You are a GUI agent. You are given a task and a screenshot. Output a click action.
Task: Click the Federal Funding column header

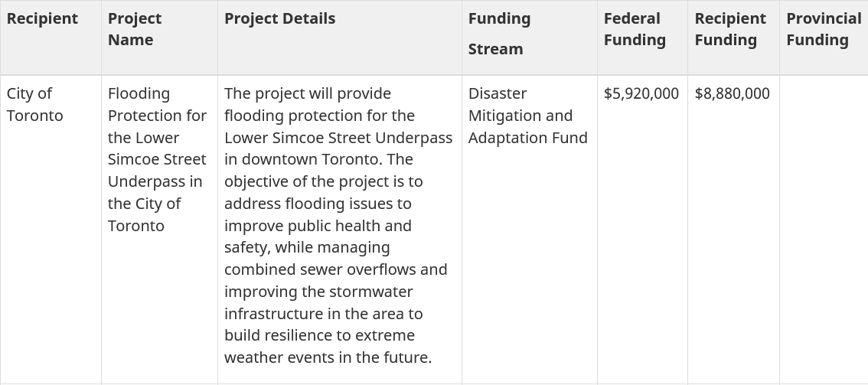(635, 29)
